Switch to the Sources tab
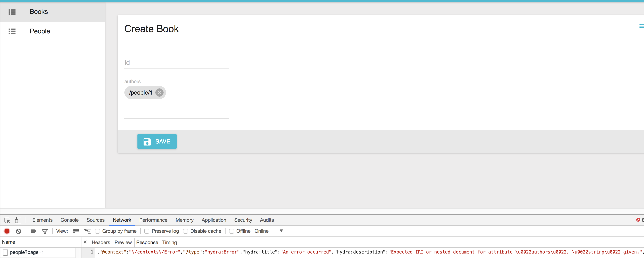The height and width of the screenshot is (258, 644). click(95, 220)
